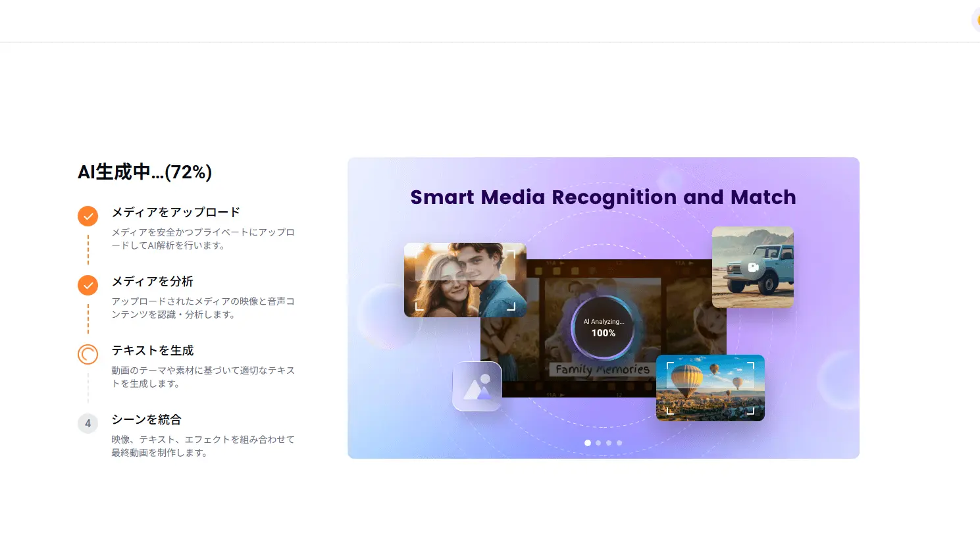This screenshot has height=539, width=980.
Task: Click the AI Analyzing 100% circle
Action: pos(603,328)
